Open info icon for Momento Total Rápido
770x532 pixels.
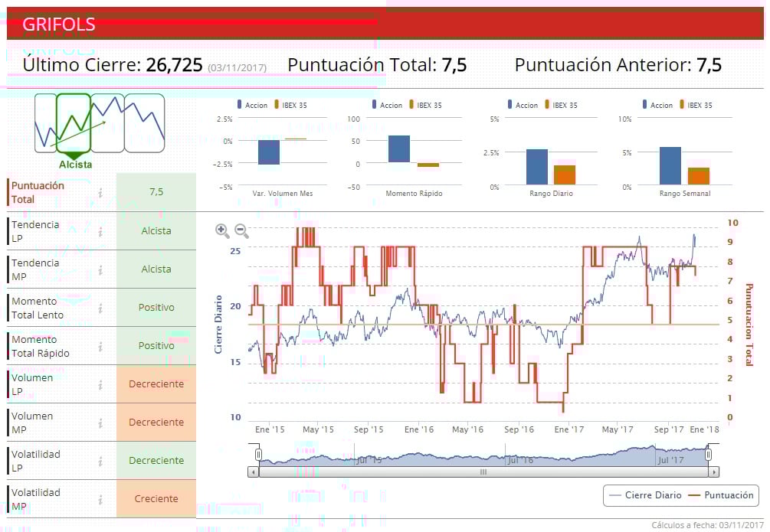[x=100, y=346]
